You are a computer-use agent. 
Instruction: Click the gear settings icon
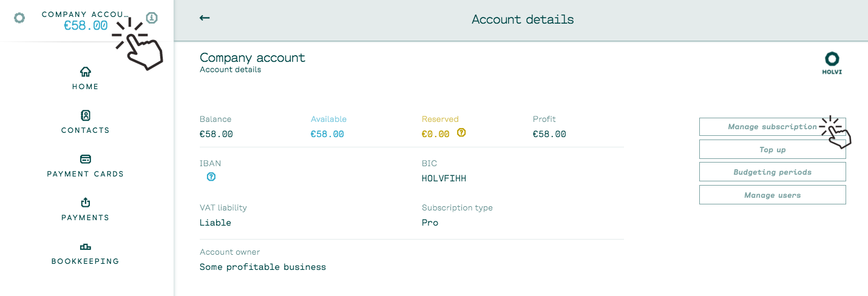(19, 18)
